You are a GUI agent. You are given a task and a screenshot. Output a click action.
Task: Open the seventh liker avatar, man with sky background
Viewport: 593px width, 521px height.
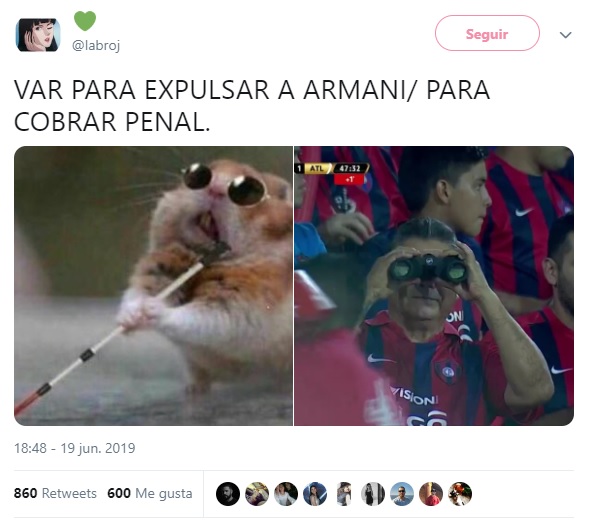402,494
